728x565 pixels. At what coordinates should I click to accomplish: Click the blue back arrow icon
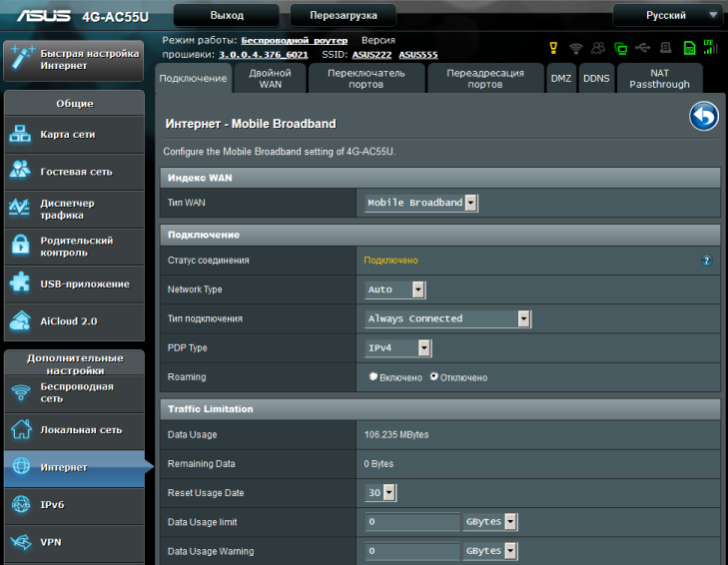pyautogui.click(x=704, y=116)
